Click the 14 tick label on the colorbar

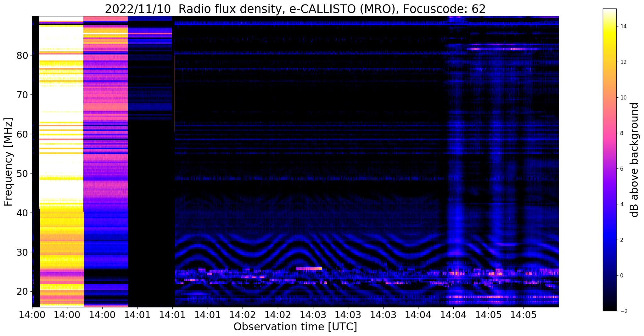pos(623,27)
